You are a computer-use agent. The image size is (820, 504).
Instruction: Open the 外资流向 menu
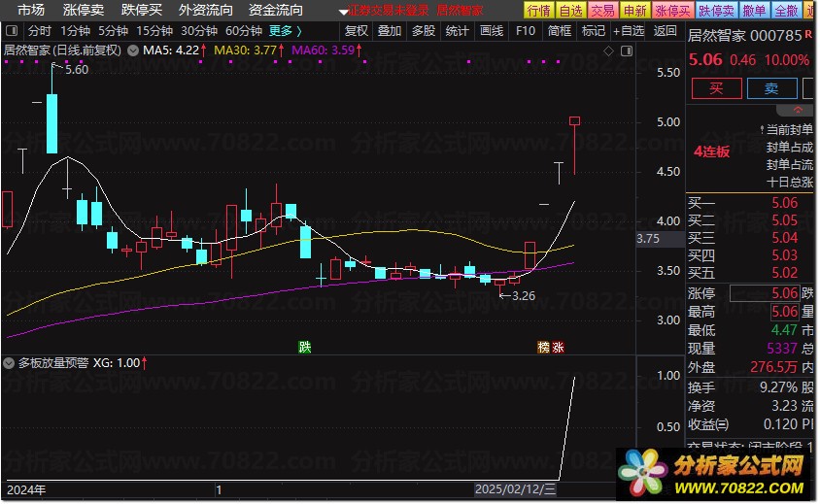[x=206, y=10]
